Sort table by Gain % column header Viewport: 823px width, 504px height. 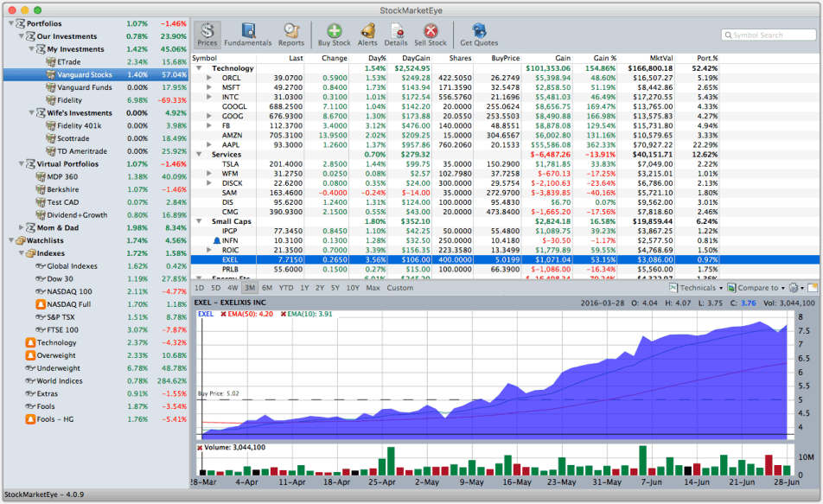coord(604,58)
